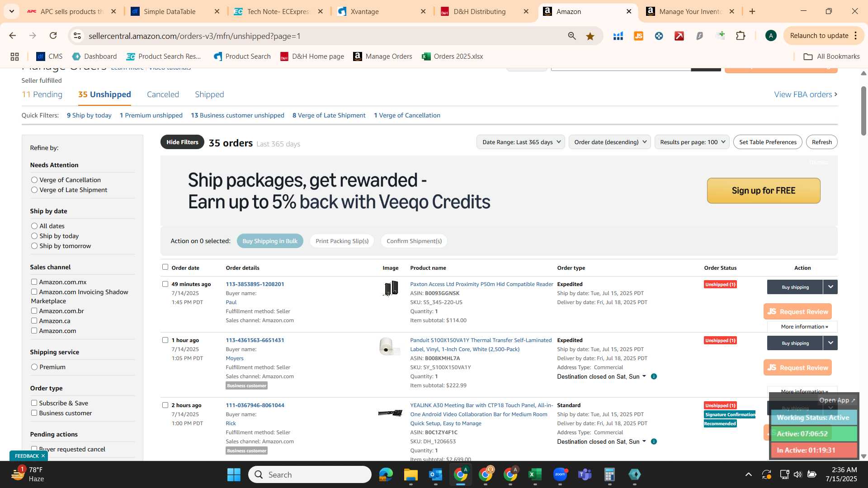868x488 pixels.
Task: Reload the current page
Action: tap(53, 36)
